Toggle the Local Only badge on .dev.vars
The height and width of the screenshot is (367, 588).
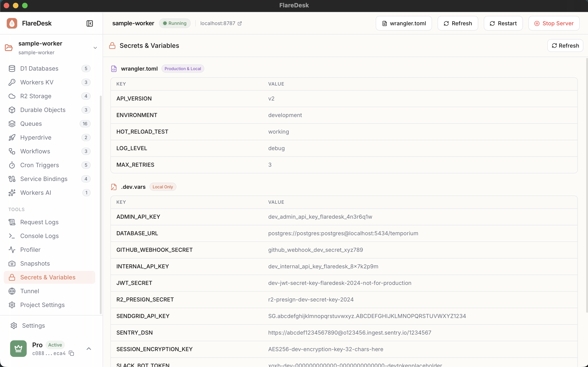(163, 187)
